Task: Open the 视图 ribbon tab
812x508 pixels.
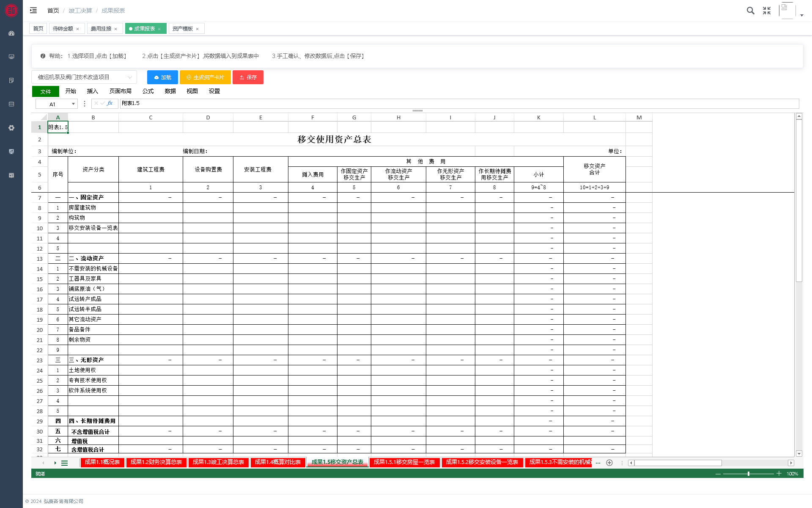Action: [x=192, y=91]
